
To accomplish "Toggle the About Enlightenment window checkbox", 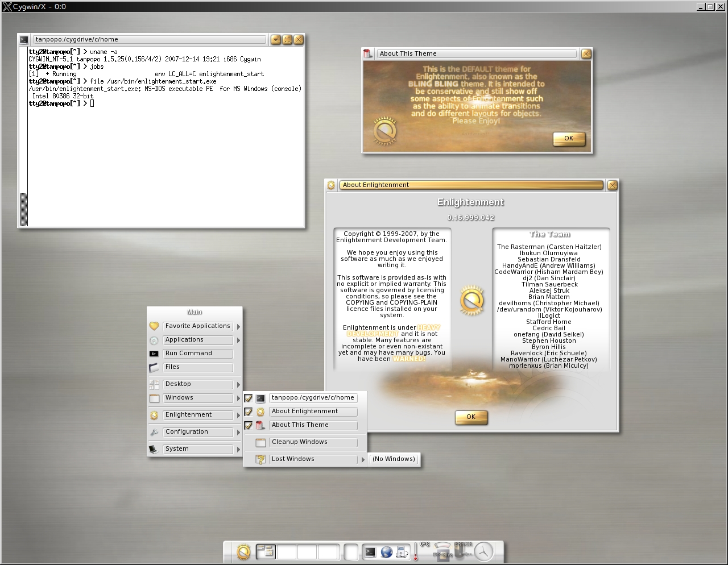I will 249,412.
